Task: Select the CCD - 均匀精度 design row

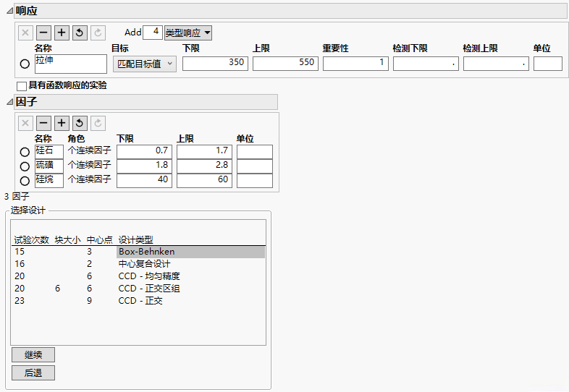Action: click(138, 276)
